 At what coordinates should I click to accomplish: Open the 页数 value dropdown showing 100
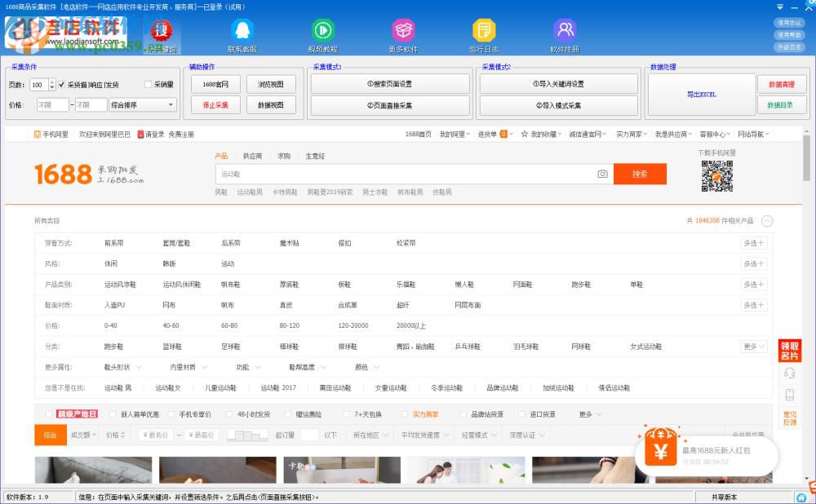point(51,83)
